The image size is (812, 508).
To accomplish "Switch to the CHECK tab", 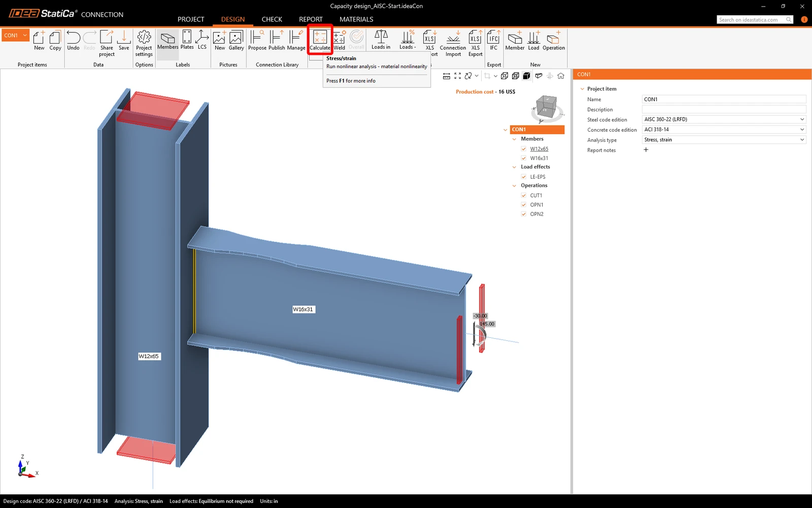I will (x=272, y=19).
